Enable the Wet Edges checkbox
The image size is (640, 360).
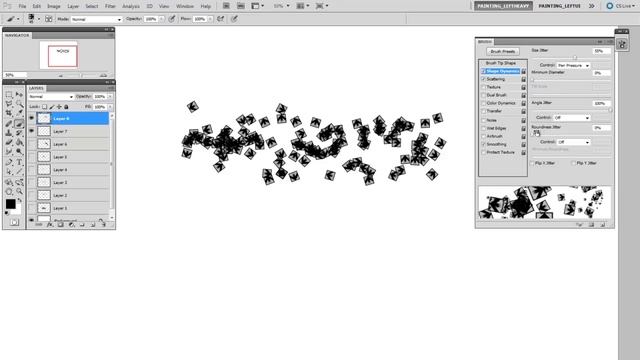pyautogui.click(x=484, y=128)
